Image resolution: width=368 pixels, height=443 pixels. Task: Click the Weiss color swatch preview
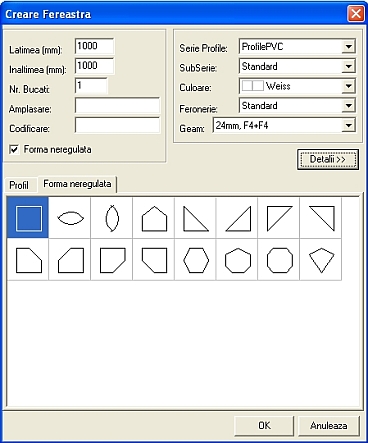pos(252,86)
